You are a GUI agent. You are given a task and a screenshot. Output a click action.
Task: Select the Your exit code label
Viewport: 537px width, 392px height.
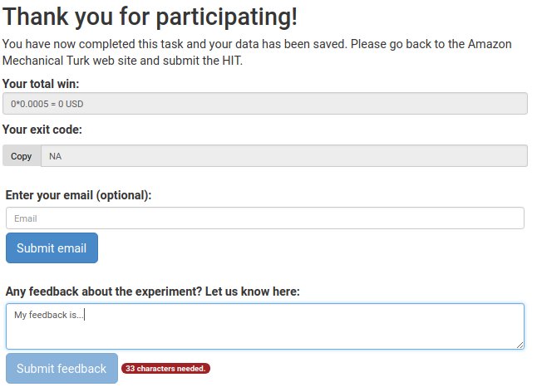point(42,130)
